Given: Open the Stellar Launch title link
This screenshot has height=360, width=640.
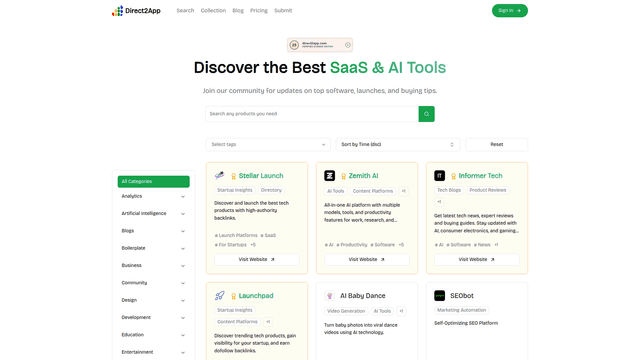Looking at the screenshot, I should click(x=261, y=176).
